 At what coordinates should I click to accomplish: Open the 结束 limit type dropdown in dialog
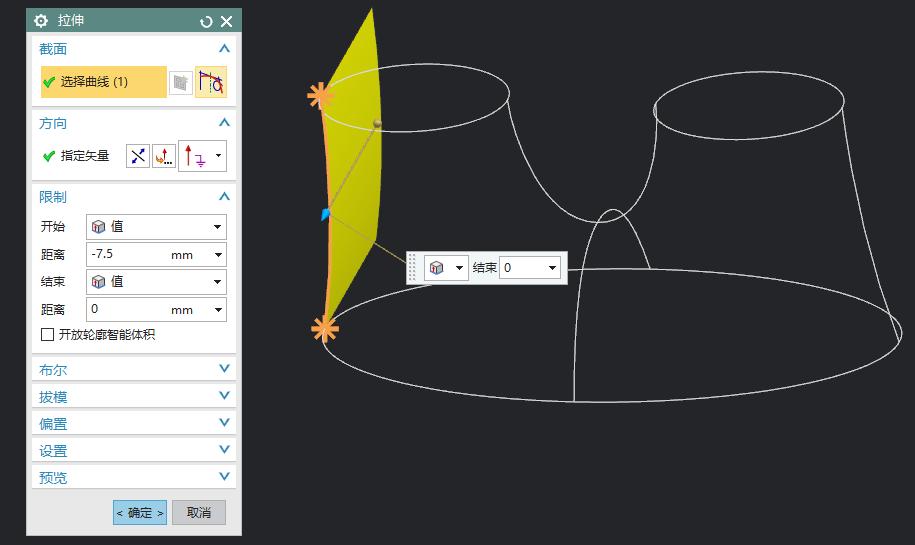(156, 282)
